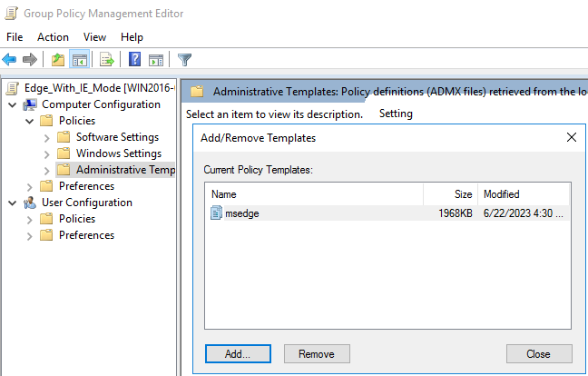588x376 pixels.
Task: Click the Close button in dialog
Action: [539, 354]
